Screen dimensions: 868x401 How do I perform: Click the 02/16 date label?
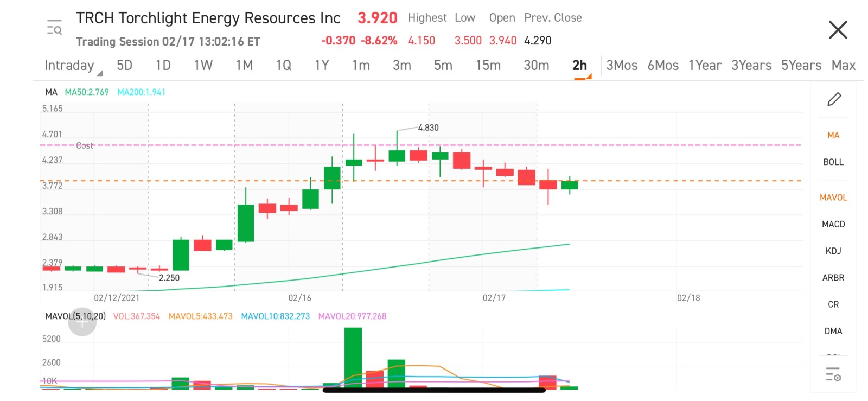click(x=299, y=298)
